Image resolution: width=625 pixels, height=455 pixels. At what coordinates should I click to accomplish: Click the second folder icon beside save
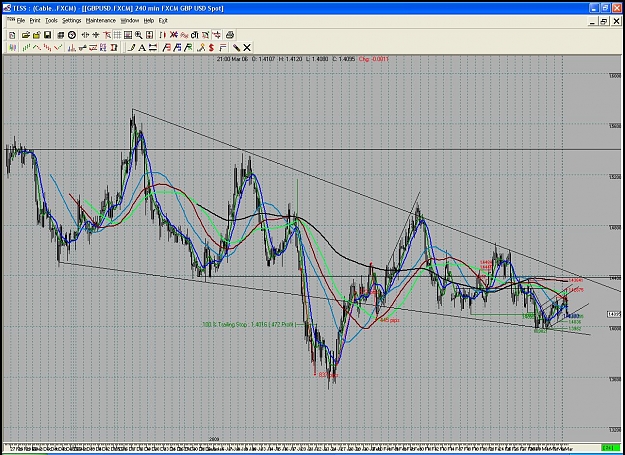[36, 35]
